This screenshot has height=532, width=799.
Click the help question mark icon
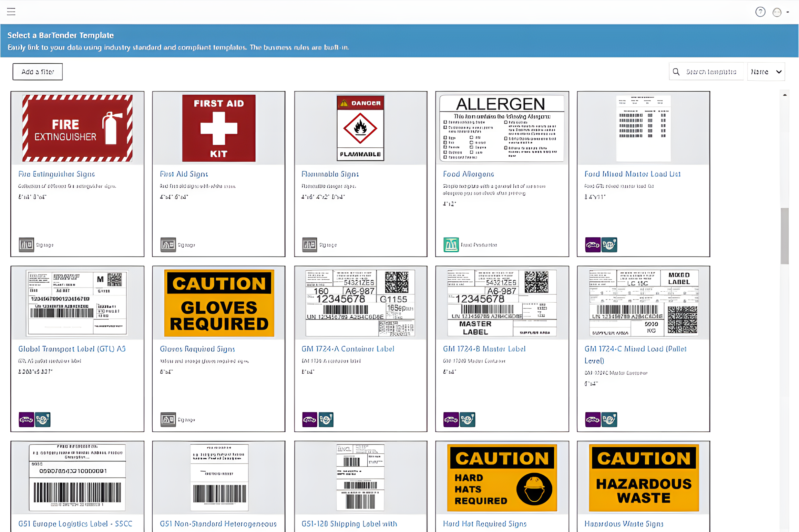(760, 12)
